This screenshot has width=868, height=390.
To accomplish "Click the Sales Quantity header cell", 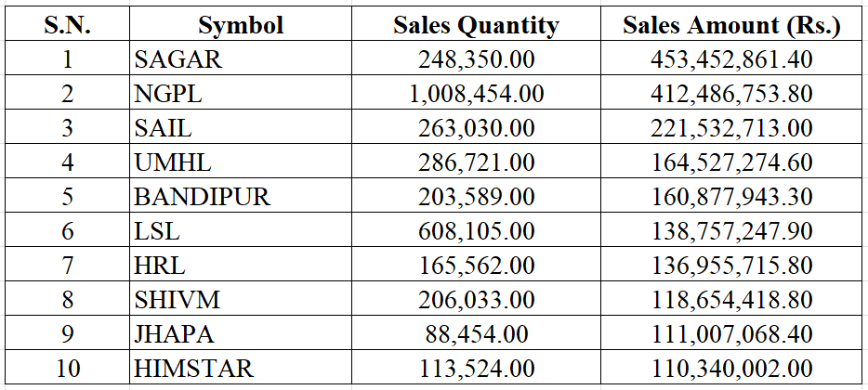I will [x=476, y=25].
